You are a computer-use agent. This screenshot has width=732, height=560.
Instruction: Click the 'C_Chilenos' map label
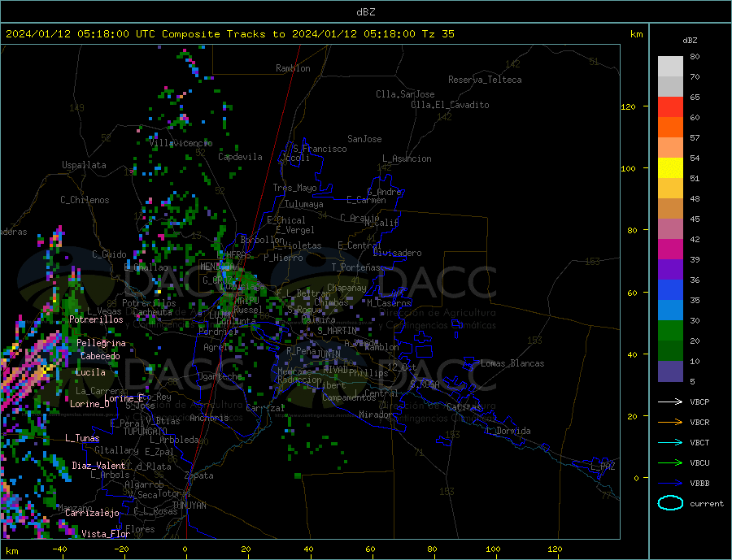(85, 200)
